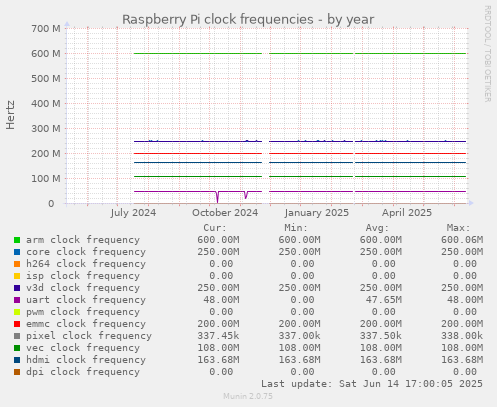Viewport: 497px width, 407px height.
Task: Click the 'October 2024' x-axis label
Action: [x=225, y=213]
